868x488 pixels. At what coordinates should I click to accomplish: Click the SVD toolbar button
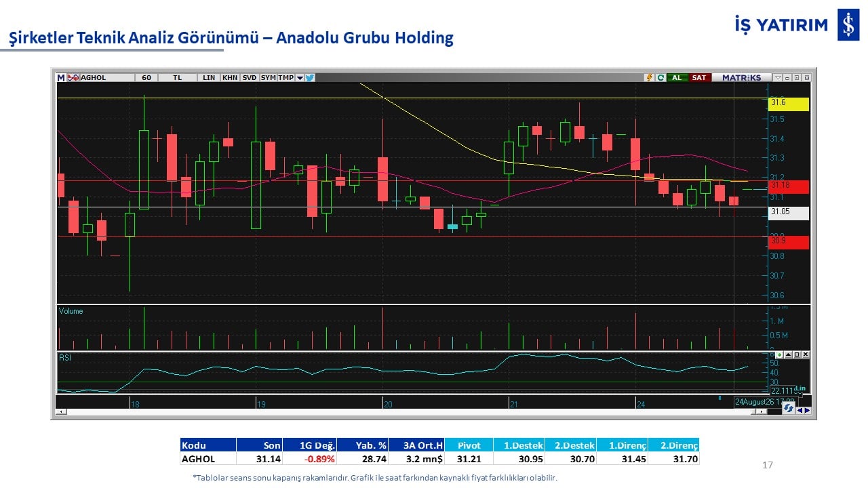click(250, 77)
